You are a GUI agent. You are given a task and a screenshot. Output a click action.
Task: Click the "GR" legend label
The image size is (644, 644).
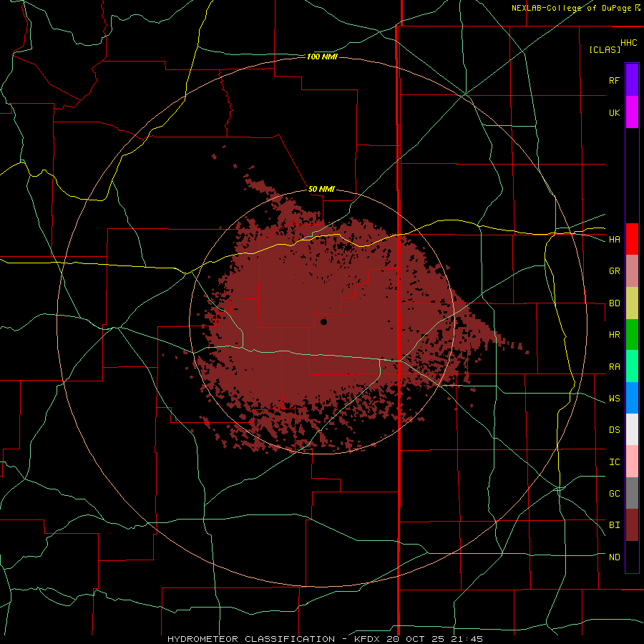click(614, 271)
